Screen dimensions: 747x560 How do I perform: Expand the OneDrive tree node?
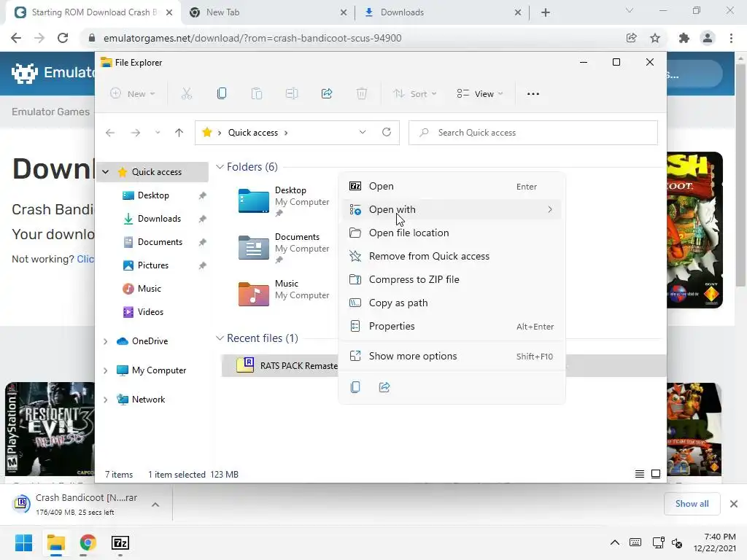[106, 341]
